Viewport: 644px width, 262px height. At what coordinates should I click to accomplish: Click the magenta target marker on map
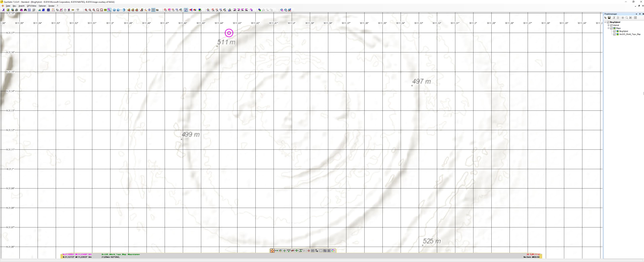point(229,33)
